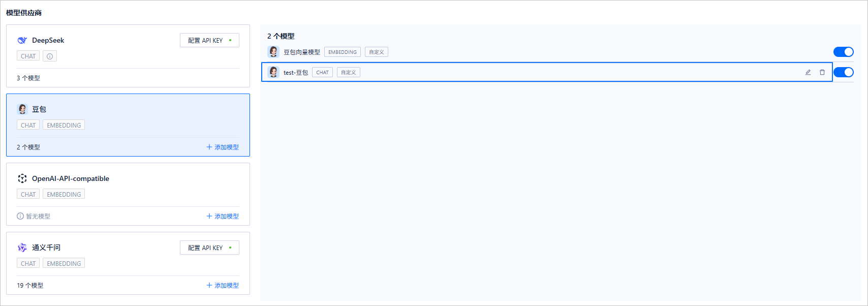Click the CHAT tag of test-豆包
Screen dimensions: 868x306
click(323, 72)
